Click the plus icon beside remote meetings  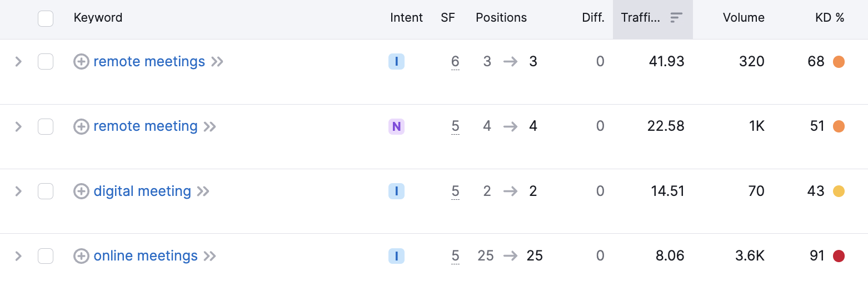tap(81, 62)
